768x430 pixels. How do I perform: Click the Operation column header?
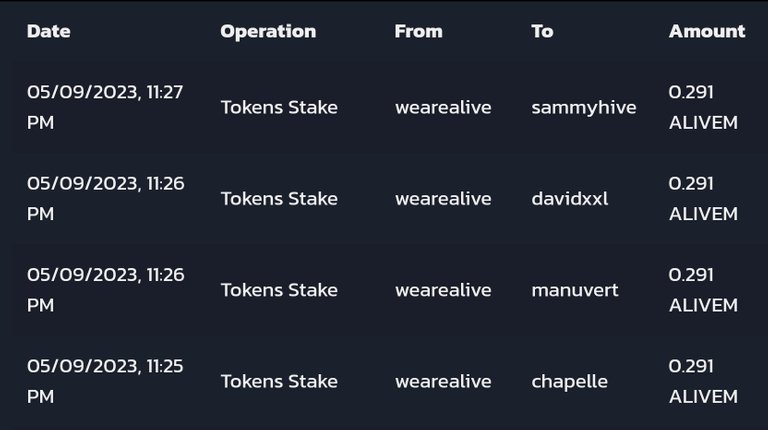pos(268,31)
